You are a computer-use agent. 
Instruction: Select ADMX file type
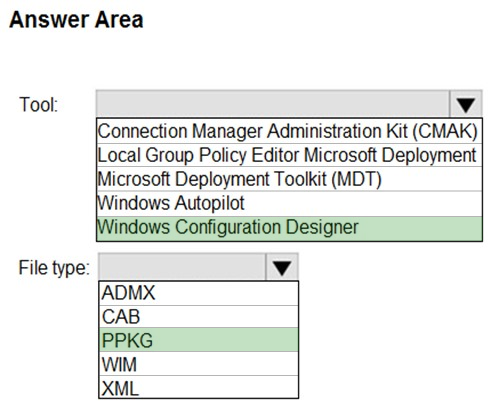198,293
